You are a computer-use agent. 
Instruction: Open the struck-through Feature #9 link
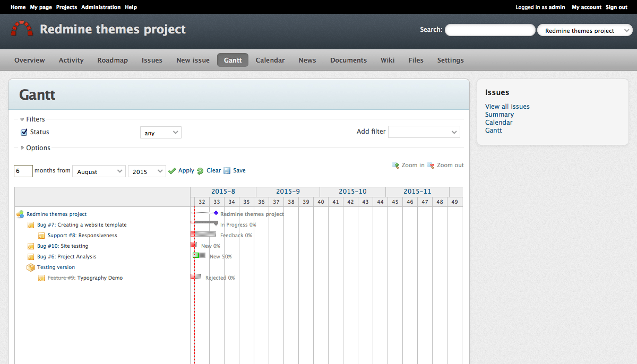pos(61,278)
